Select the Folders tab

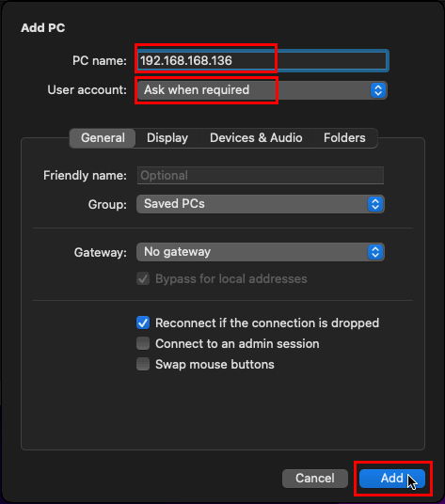tap(344, 138)
